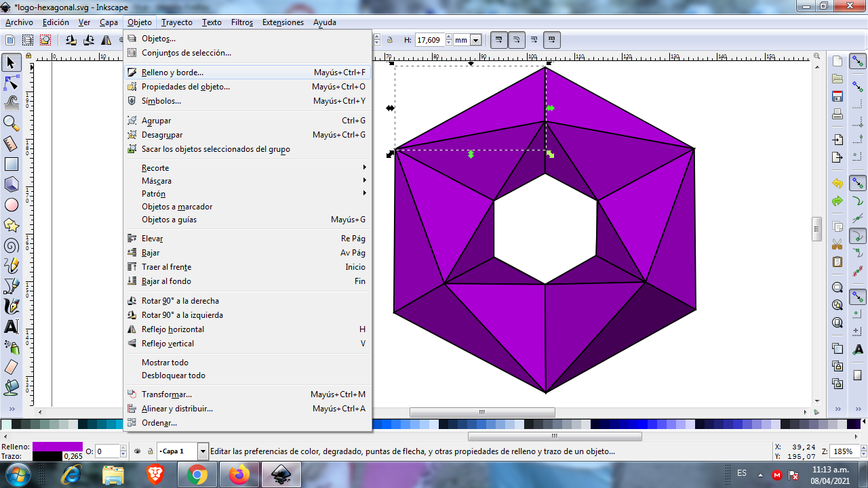Click the Print icon

pos(837,114)
